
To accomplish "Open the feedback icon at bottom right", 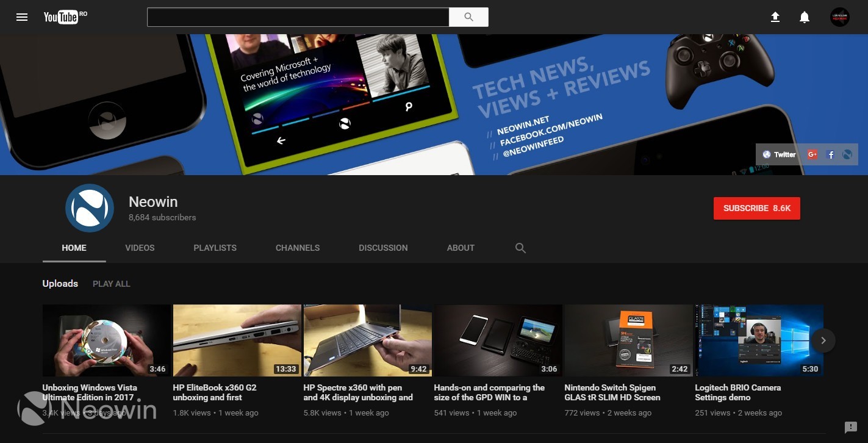I will (850, 427).
